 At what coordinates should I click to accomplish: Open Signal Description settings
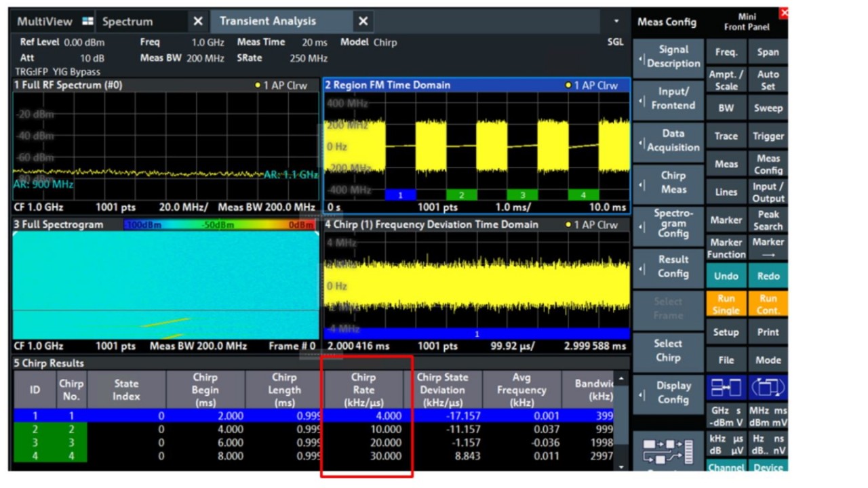[668, 57]
